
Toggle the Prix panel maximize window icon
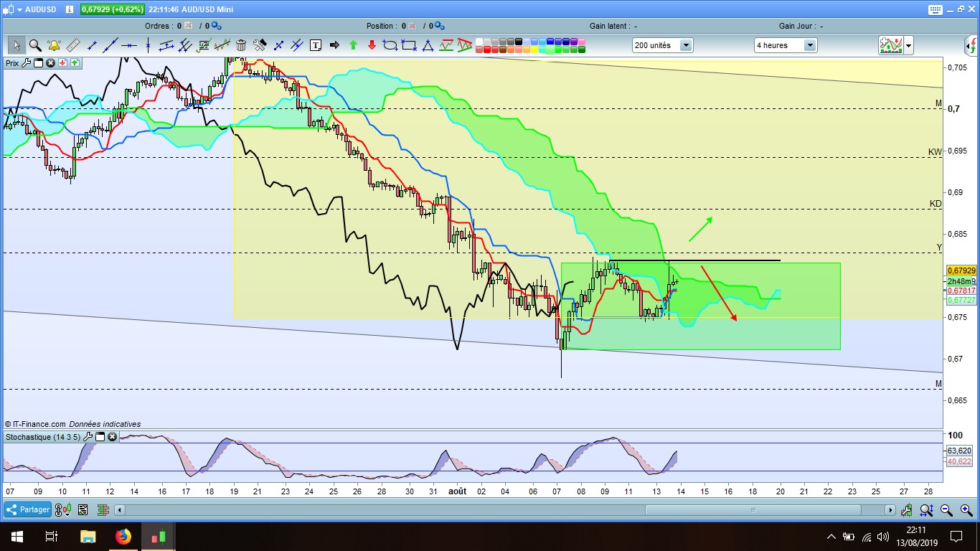coord(39,63)
